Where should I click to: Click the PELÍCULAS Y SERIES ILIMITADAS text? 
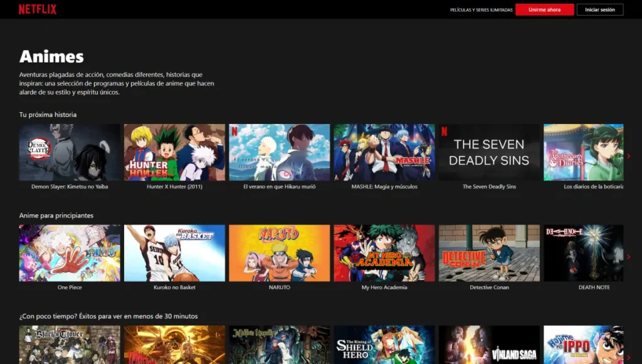click(x=481, y=10)
